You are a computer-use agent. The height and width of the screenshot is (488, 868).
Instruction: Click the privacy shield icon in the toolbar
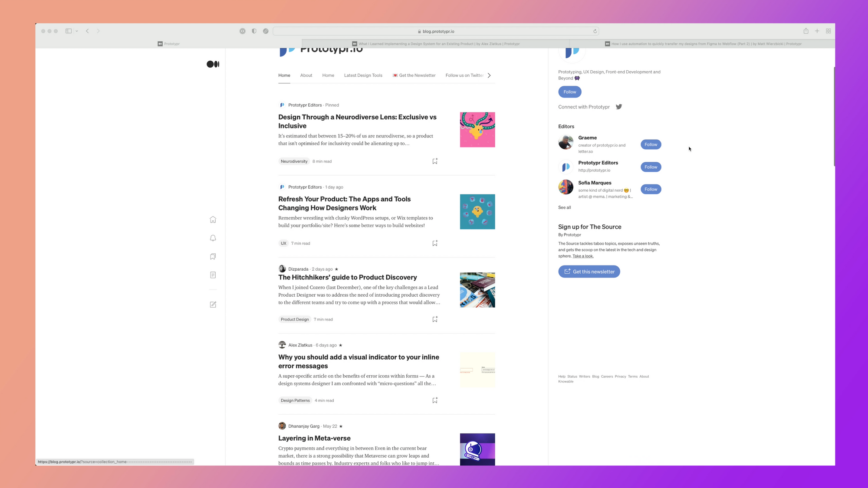click(x=254, y=31)
